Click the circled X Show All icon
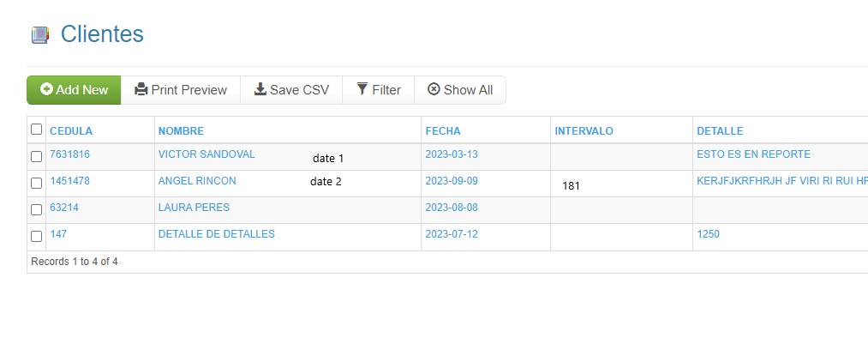The width and height of the screenshot is (868, 344). pos(434,89)
